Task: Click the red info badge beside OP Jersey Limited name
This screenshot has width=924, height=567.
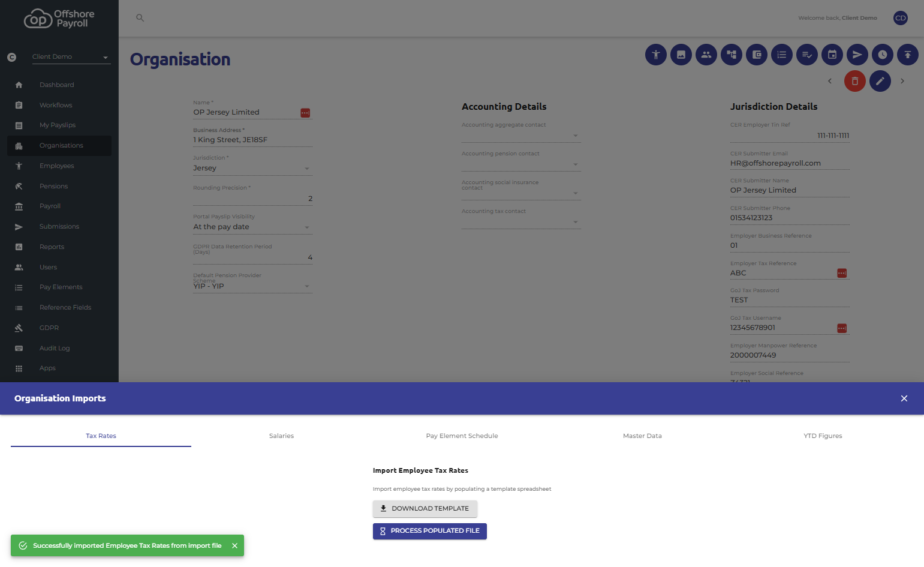Action: pyautogui.click(x=305, y=113)
